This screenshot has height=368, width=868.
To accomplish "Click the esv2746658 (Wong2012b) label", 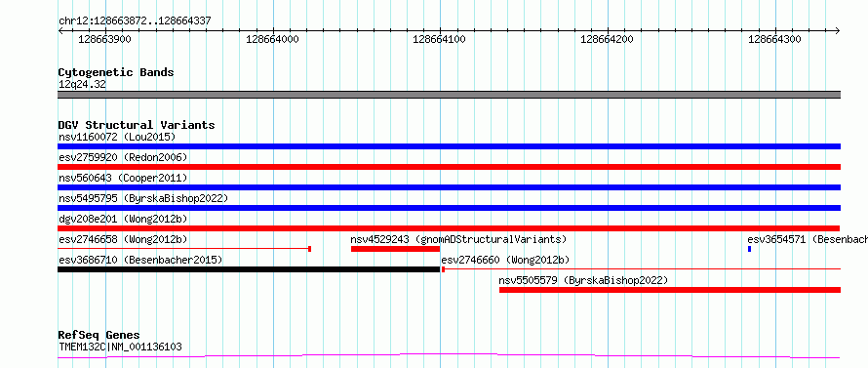I will [x=123, y=239].
